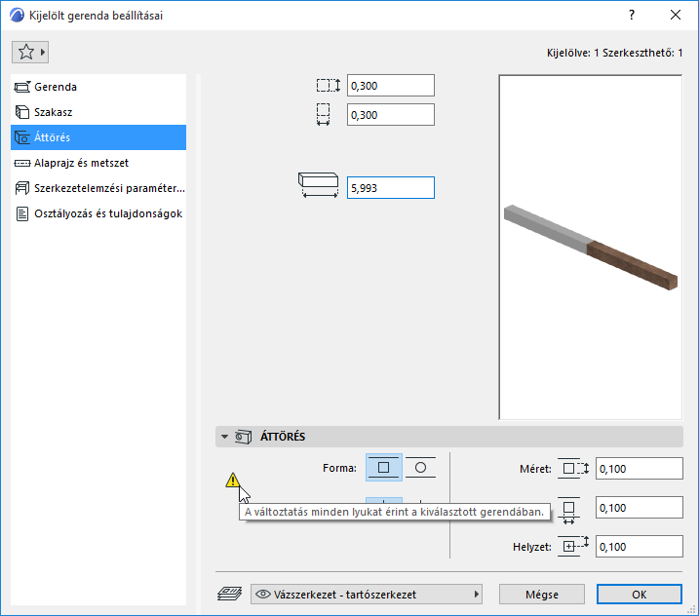Select circular hole shape for Forma
The height and width of the screenshot is (616, 699).
tap(420, 467)
